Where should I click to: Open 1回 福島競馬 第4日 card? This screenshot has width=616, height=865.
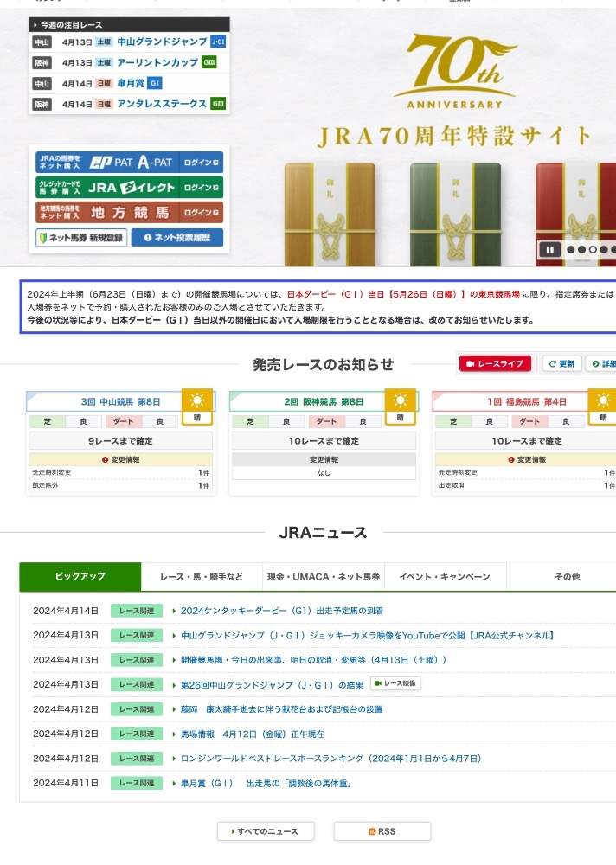coord(527,401)
